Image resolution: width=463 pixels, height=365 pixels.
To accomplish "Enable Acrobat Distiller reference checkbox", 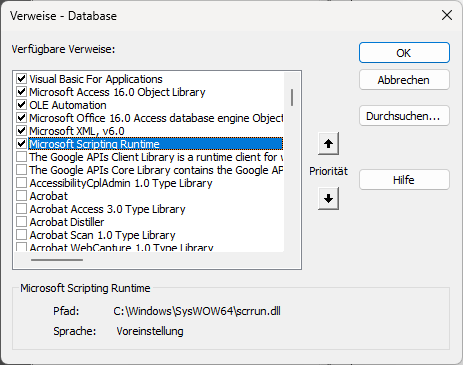I will coord(22,222).
